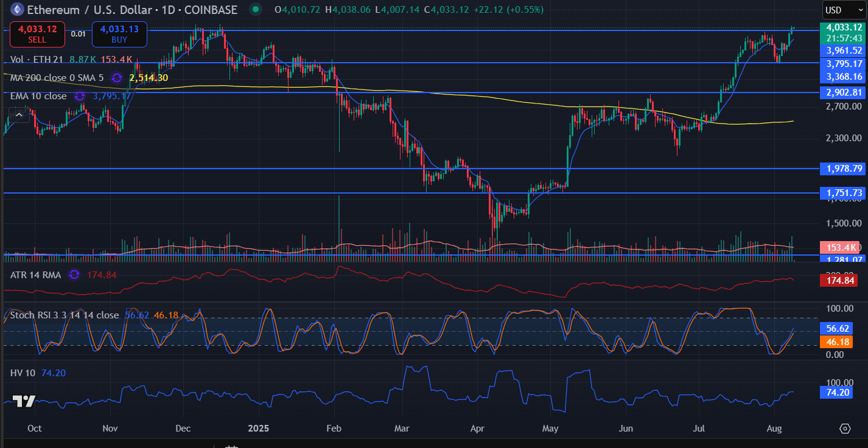Click the blue 74.20 HV axis label
This screenshot has width=868, height=448.
(x=837, y=392)
